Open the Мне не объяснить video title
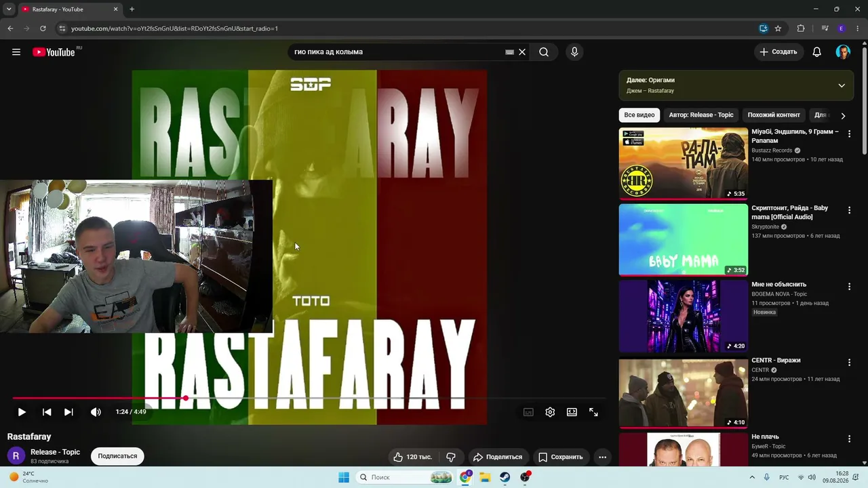 pos(778,285)
